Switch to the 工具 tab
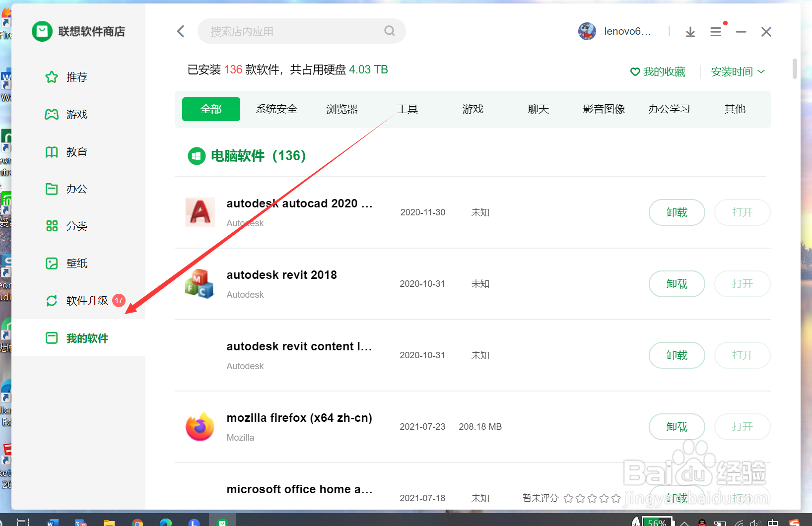 tap(407, 109)
